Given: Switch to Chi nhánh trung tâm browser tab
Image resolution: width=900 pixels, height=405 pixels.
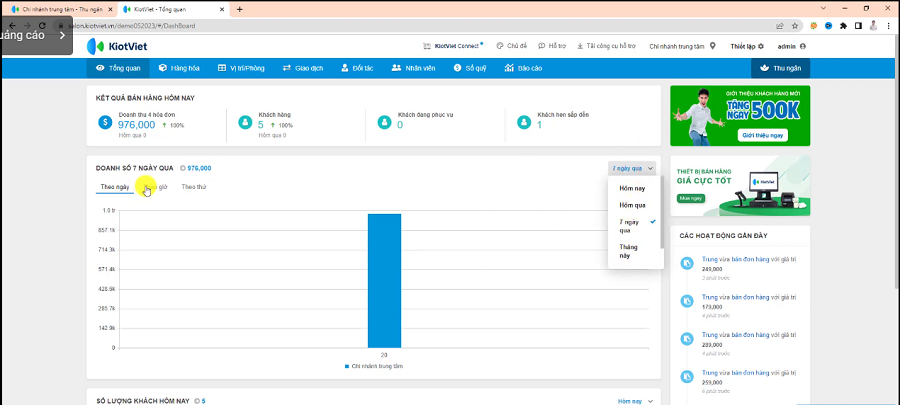Looking at the screenshot, I should (60, 9).
